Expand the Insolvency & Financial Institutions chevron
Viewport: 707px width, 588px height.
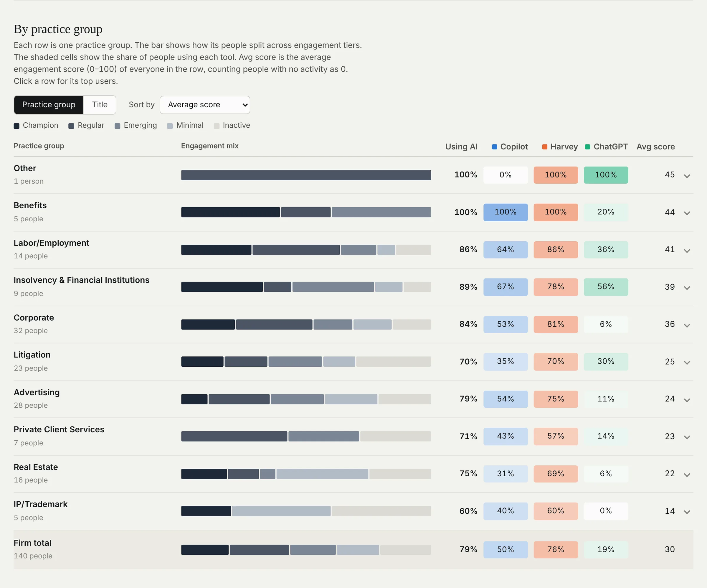pyautogui.click(x=687, y=288)
